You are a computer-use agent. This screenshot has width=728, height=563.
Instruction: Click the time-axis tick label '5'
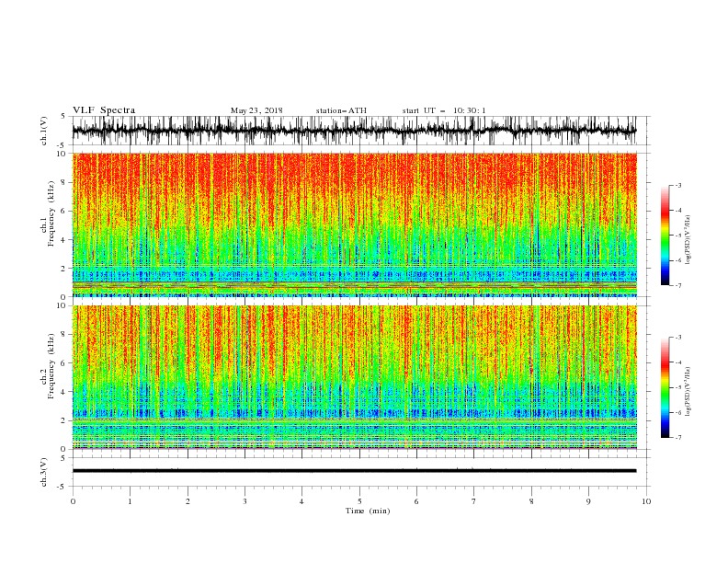pyautogui.click(x=359, y=501)
